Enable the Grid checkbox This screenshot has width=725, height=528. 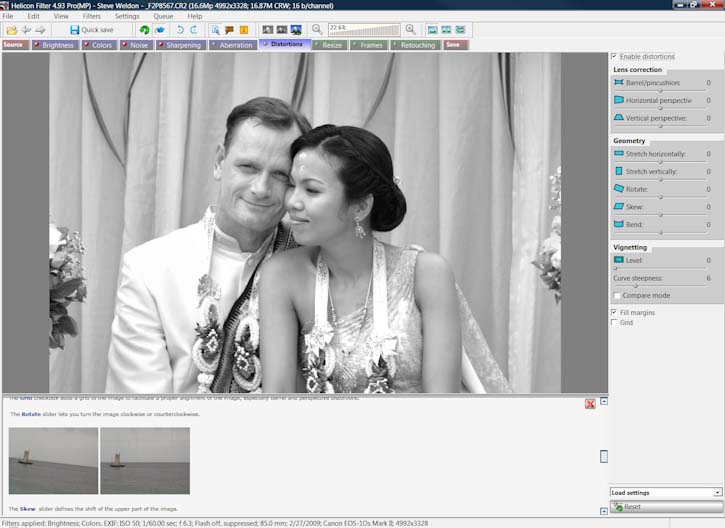pyautogui.click(x=614, y=323)
